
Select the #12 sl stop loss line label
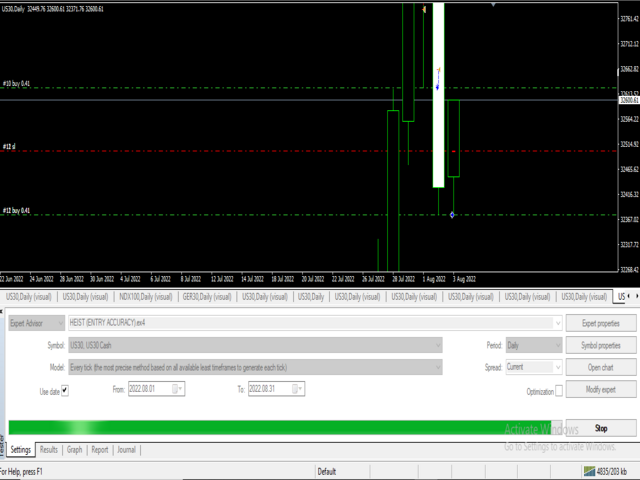click(9, 146)
